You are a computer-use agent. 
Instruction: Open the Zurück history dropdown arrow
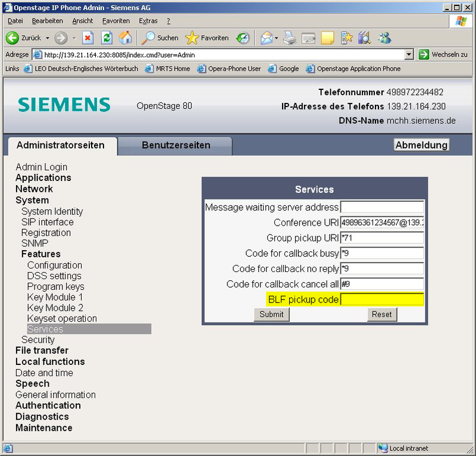[47, 38]
